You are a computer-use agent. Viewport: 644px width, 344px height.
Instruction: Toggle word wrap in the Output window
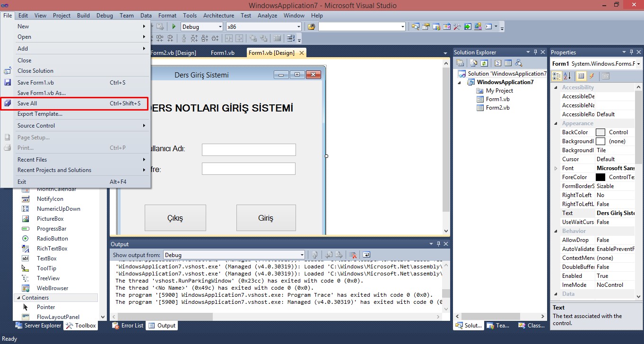pyautogui.click(x=366, y=255)
